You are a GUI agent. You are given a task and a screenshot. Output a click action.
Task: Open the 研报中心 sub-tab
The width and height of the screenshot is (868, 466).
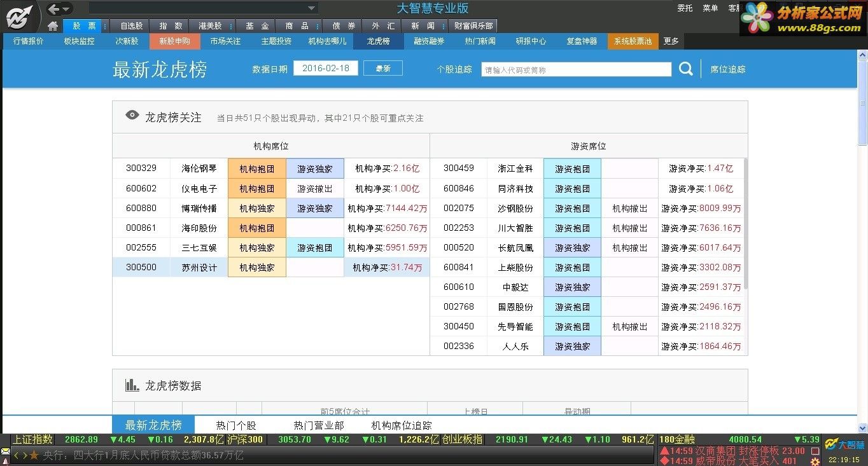coord(531,41)
